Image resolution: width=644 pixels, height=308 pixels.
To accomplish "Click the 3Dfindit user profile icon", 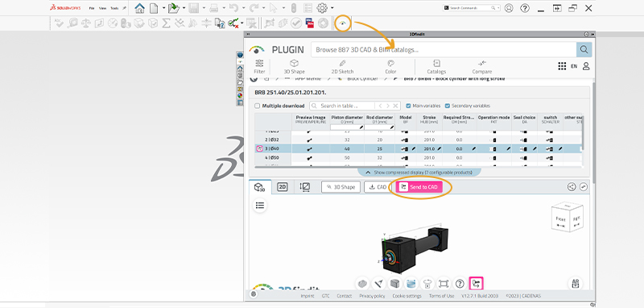I will tap(586, 66).
